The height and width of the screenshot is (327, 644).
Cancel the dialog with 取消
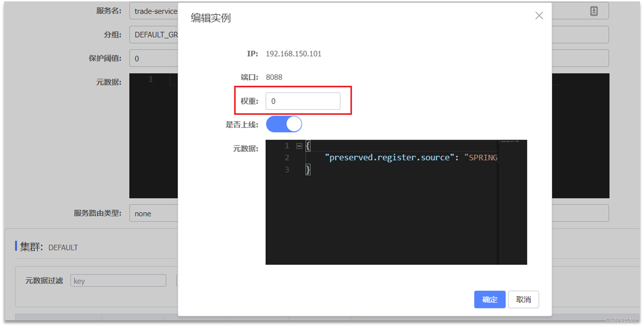click(523, 299)
